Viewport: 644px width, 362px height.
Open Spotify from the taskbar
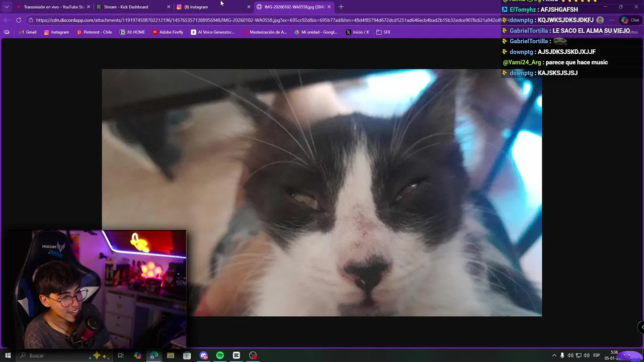[220, 355]
